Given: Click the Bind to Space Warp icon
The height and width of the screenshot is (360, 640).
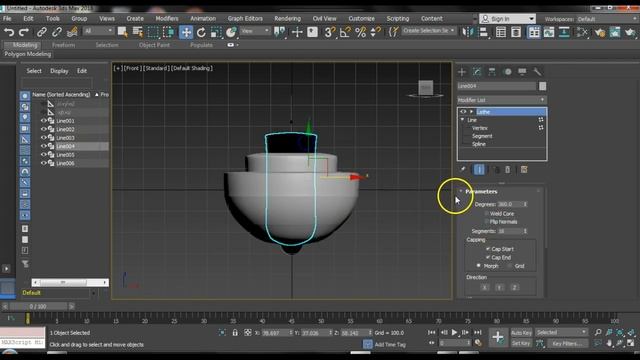Looking at the screenshot, I should coord(72,32).
